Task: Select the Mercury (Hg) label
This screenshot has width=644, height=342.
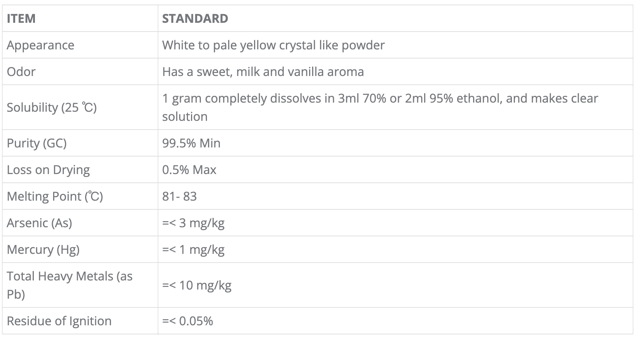Action: point(43,250)
